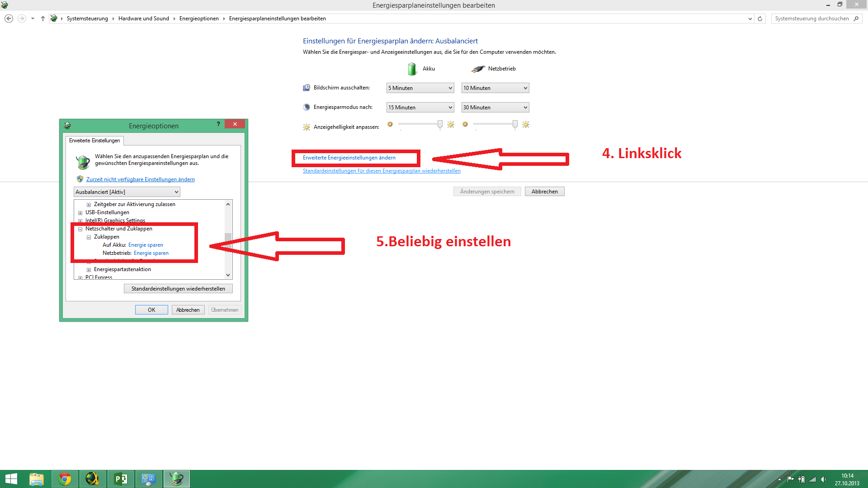868x488 pixels.
Task: Select the Erweiterte Einstellungen tab
Action: (94, 141)
